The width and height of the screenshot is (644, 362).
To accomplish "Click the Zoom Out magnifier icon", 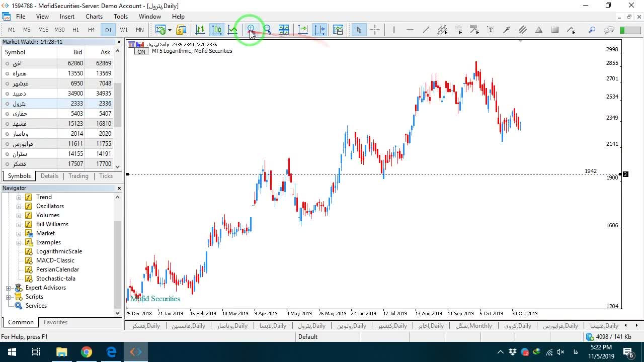I will click(267, 30).
